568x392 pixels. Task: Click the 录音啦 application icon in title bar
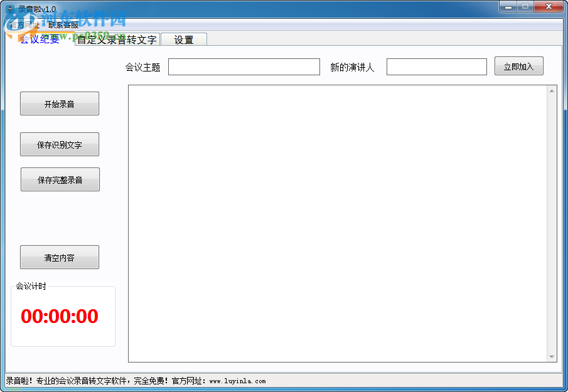(9, 6)
